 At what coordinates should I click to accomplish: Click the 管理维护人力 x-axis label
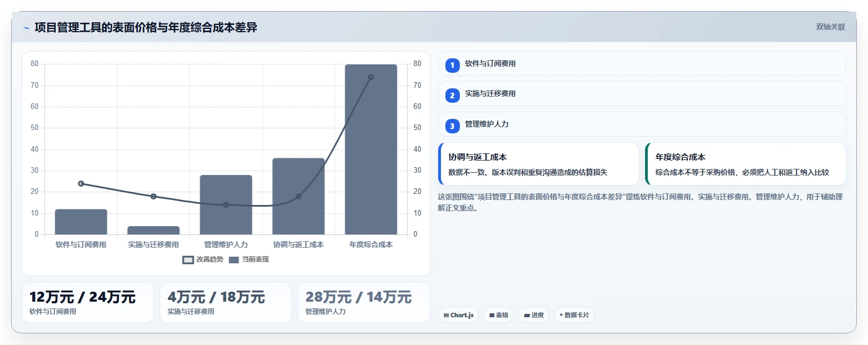(226, 244)
